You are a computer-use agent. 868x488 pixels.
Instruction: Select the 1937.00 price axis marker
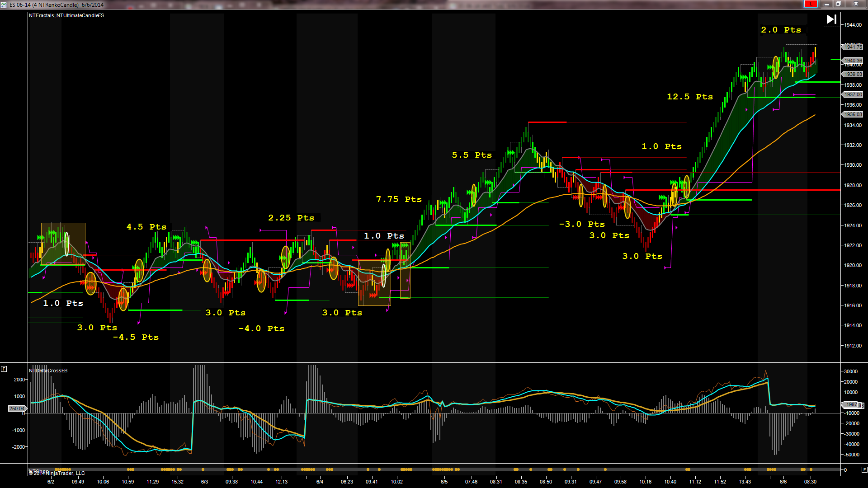pos(853,94)
